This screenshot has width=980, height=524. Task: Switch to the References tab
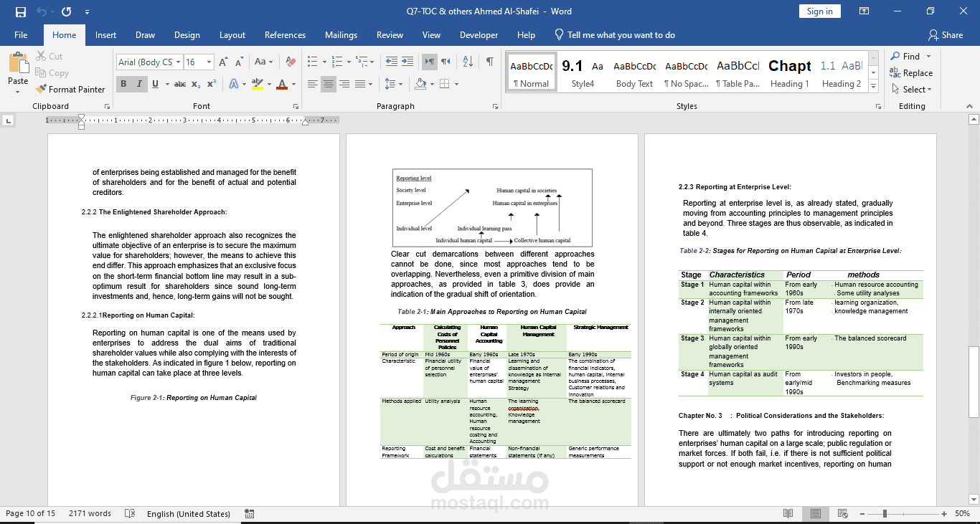285,34
